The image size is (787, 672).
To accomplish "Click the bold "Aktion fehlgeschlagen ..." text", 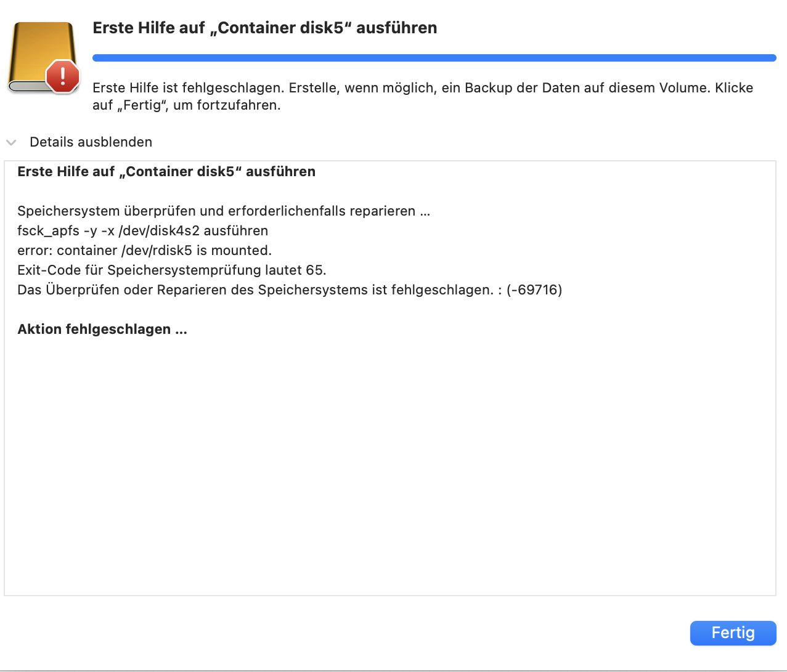I will (102, 330).
